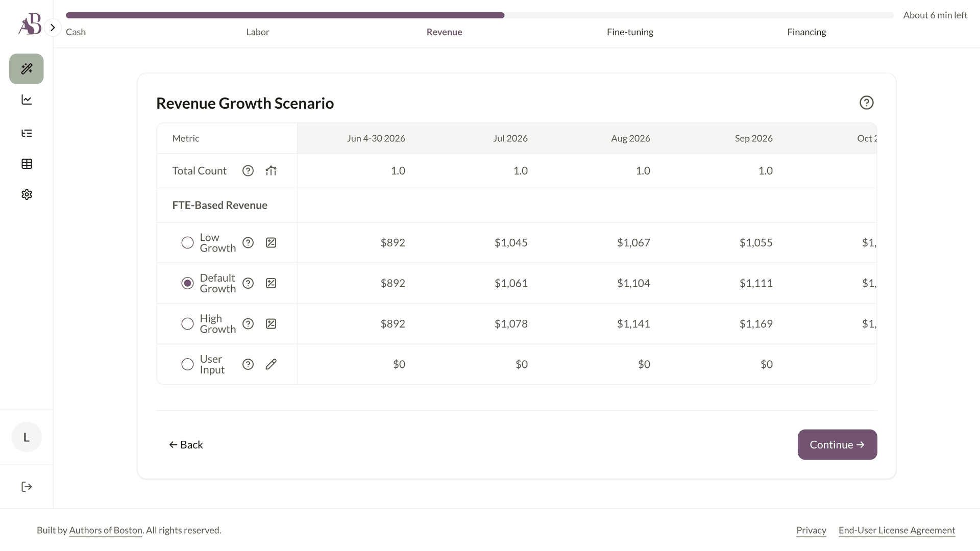Click the purple progress bar

[285, 15]
